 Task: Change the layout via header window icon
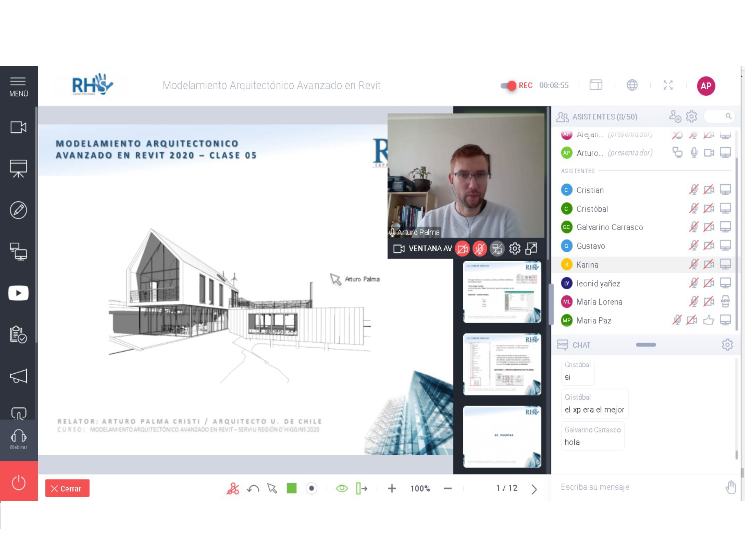pyautogui.click(x=596, y=85)
